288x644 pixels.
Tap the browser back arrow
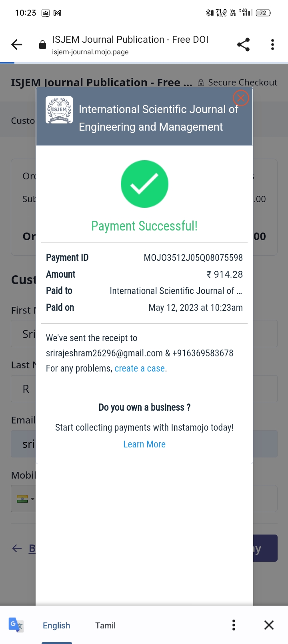pos(17,45)
